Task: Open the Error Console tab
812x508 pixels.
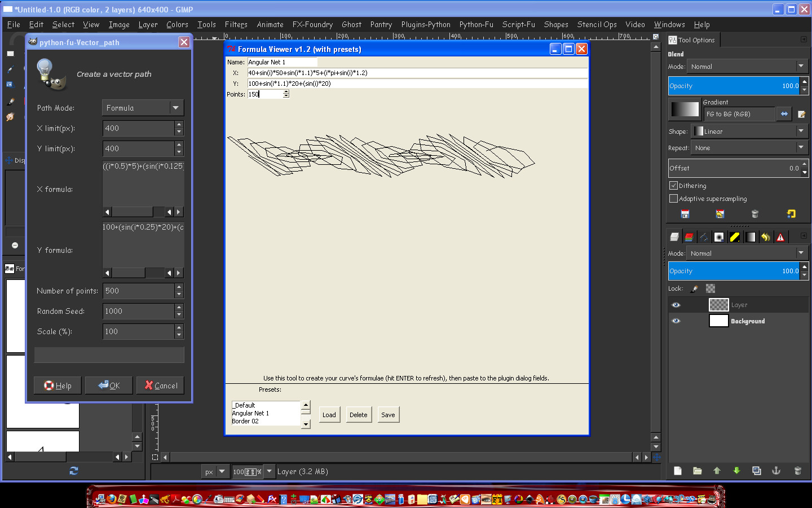Action: (x=780, y=237)
